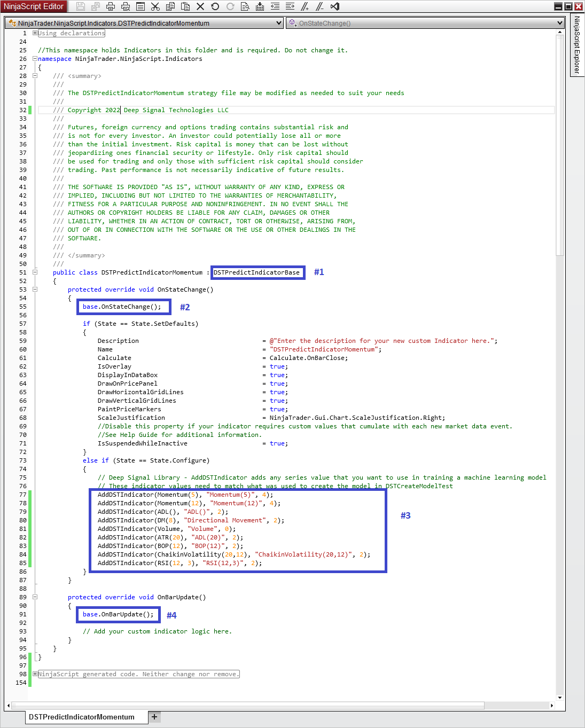Screen dimensions: 585x728
Task: Minimize the NinjaScript Editor window
Action: (558, 6)
